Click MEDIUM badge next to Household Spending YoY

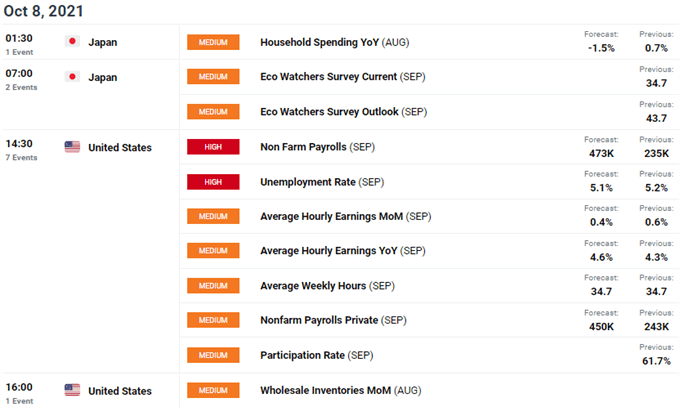213,42
